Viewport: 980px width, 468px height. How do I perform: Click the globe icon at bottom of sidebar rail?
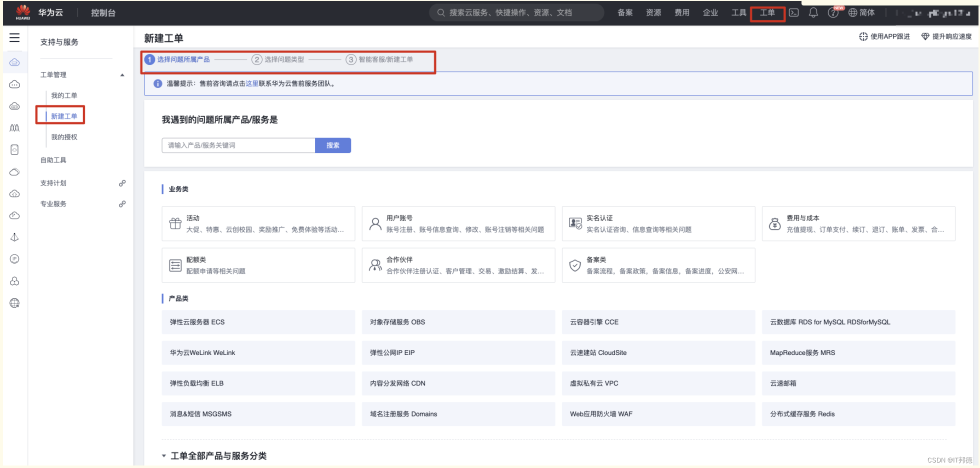[x=14, y=303]
